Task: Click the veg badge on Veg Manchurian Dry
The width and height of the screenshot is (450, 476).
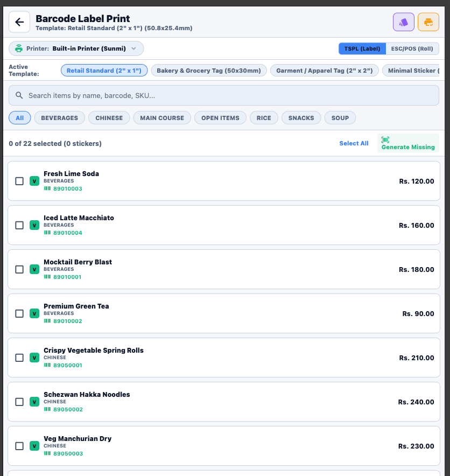Action: pos(34,446)
